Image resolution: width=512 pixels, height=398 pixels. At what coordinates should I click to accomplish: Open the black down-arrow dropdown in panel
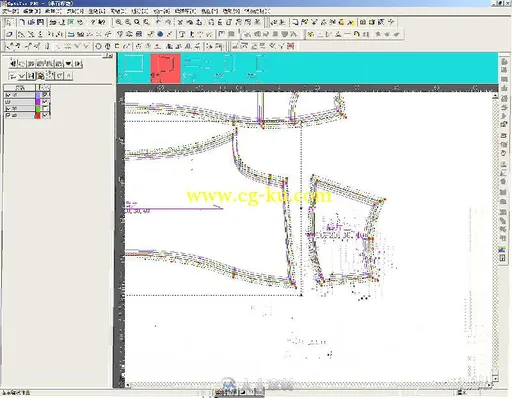click(x=68, y=64)
